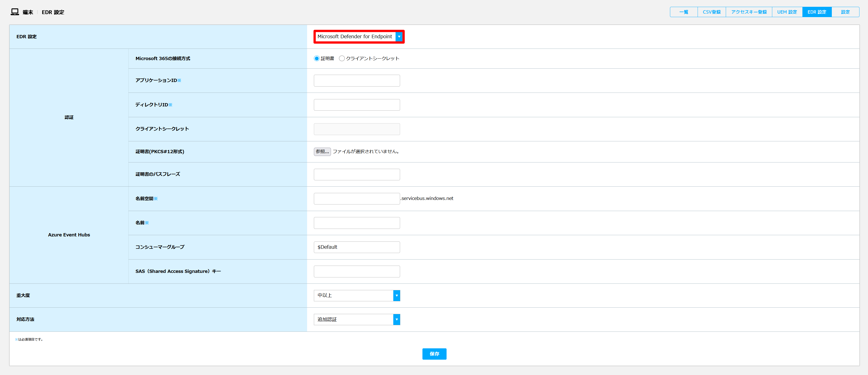
Task: Open the 対応方法 dropdown showing 追加認証
Action: pyautogui.click(x=357, y=319)
